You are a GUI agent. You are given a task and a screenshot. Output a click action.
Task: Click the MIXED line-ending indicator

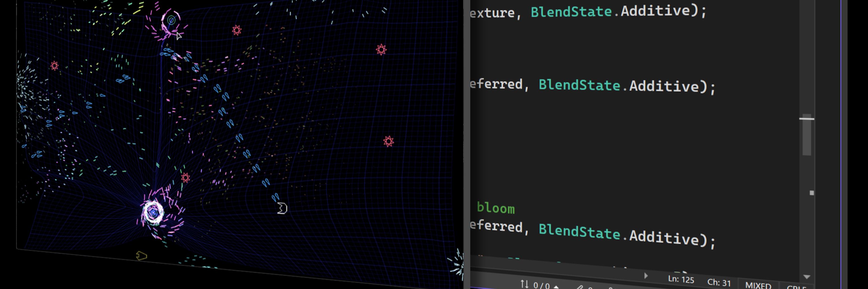click(758, 285)
